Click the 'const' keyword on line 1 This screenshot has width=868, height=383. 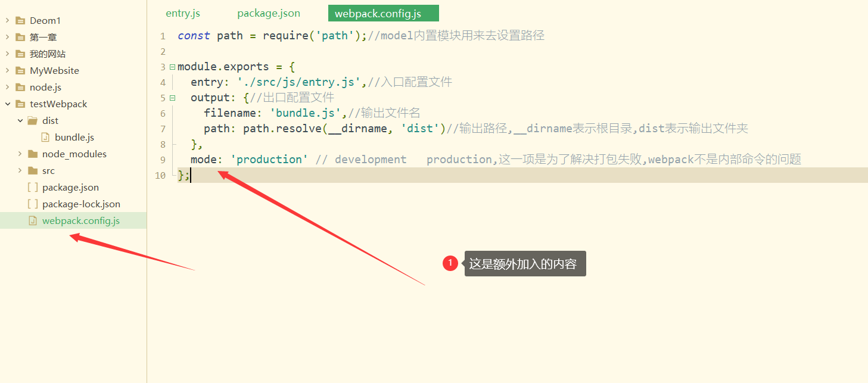194,35
